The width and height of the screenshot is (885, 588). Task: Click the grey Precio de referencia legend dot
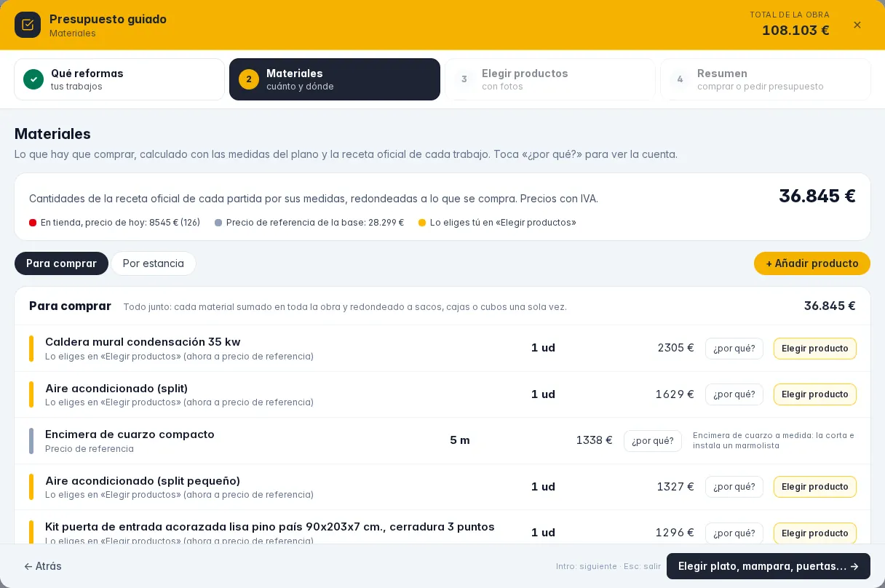pyautogui.click(x=218, y=223)
